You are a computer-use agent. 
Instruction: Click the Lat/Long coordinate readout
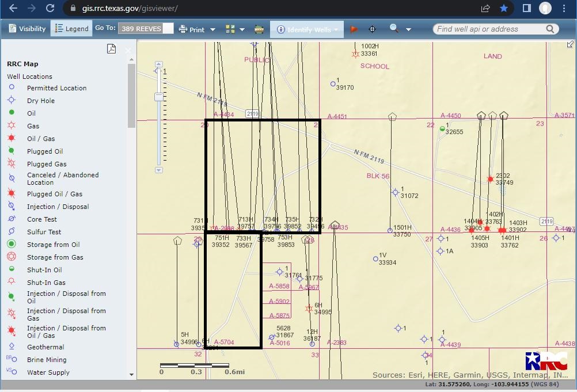point(492,384)
